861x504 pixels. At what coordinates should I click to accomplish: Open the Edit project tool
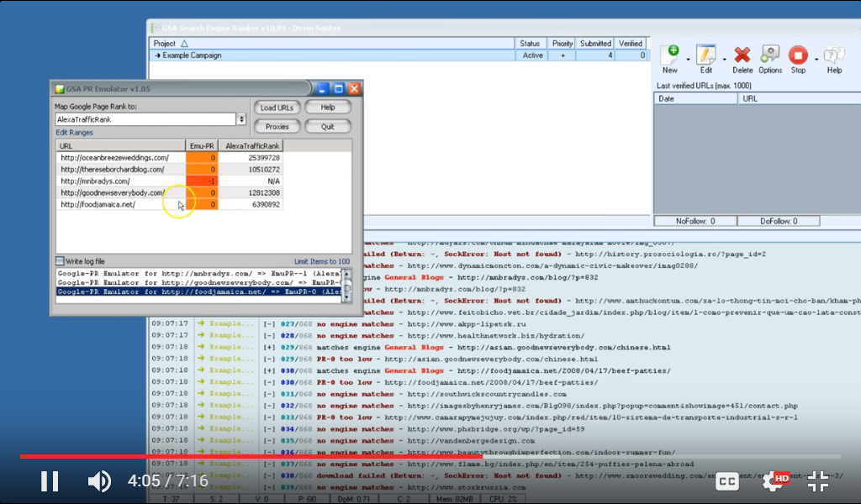pyautogui.click(x=706, y=60)
